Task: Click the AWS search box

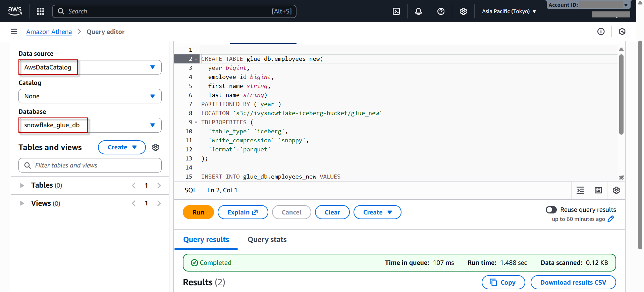Action: point(174,11)
